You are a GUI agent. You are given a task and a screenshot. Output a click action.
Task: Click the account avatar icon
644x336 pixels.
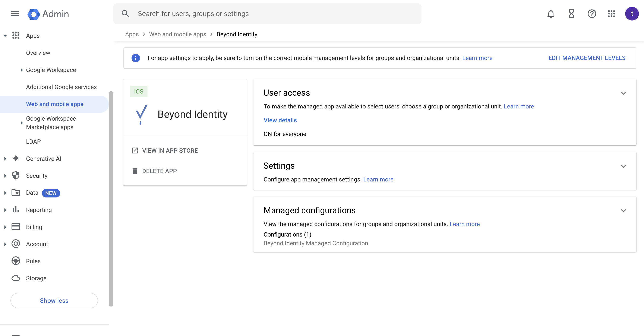tap(632, 14)
